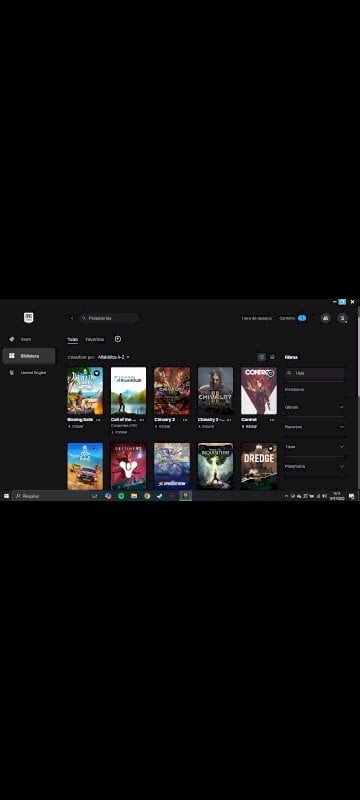Switch library to list view

[272, 357]
